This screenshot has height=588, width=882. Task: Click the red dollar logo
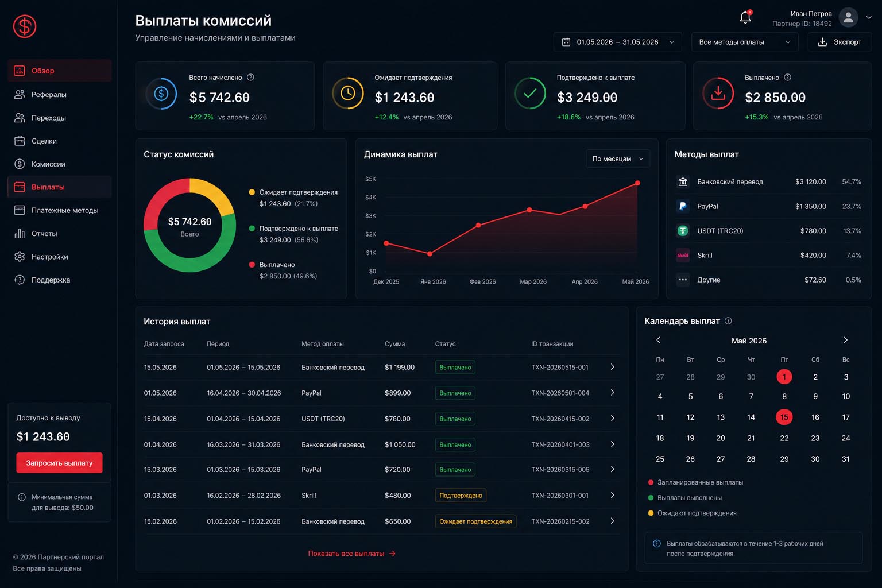(x=25, y=26)
